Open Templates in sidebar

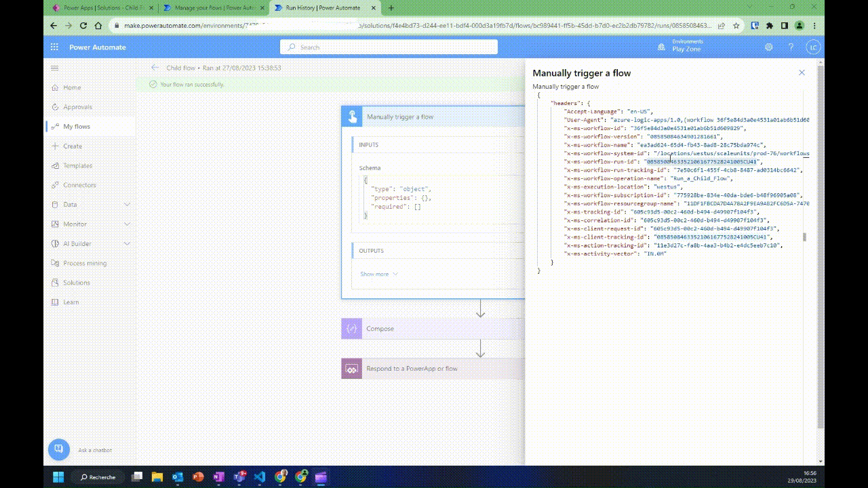pyautogui.click(x=77, y=165)
